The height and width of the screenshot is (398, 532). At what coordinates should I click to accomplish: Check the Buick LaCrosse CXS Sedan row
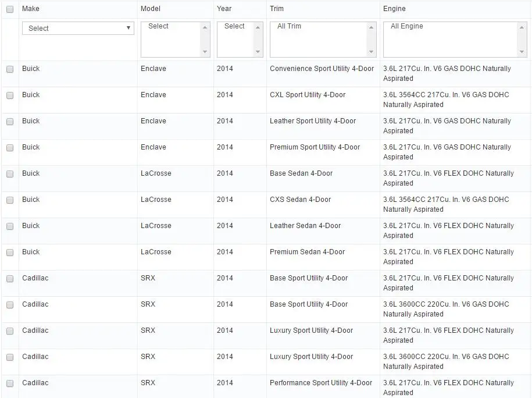[10, 200]
